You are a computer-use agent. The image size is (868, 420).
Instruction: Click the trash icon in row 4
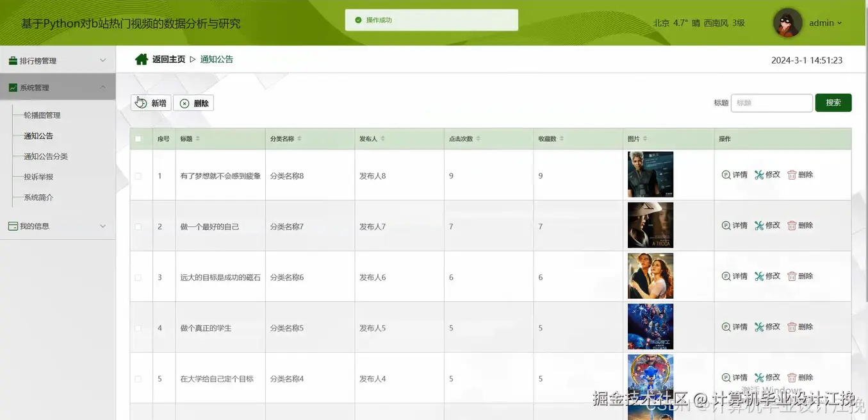coord(792,327)
